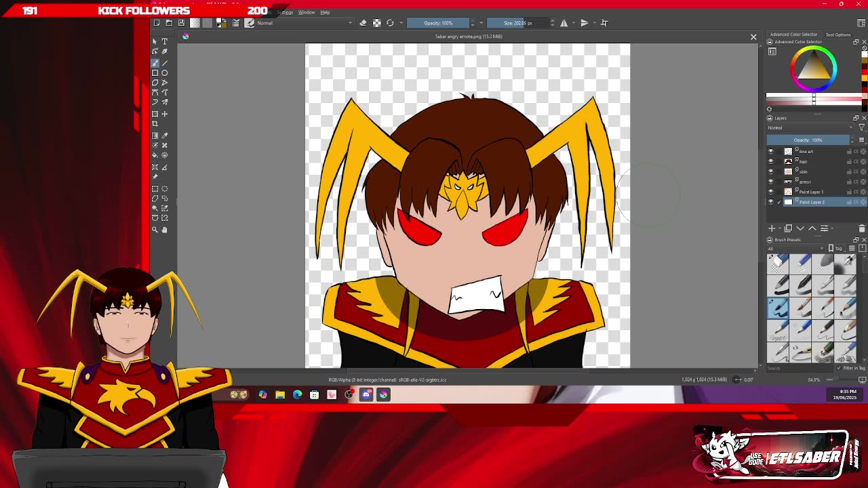
Task: Select the Transform tool
Action: coord(155,114)
